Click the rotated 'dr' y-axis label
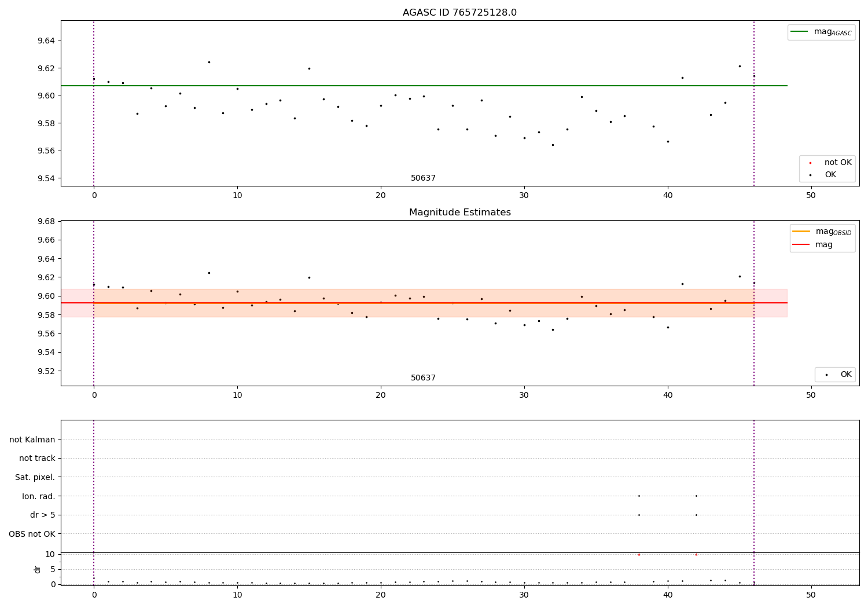 pos(38,569)
